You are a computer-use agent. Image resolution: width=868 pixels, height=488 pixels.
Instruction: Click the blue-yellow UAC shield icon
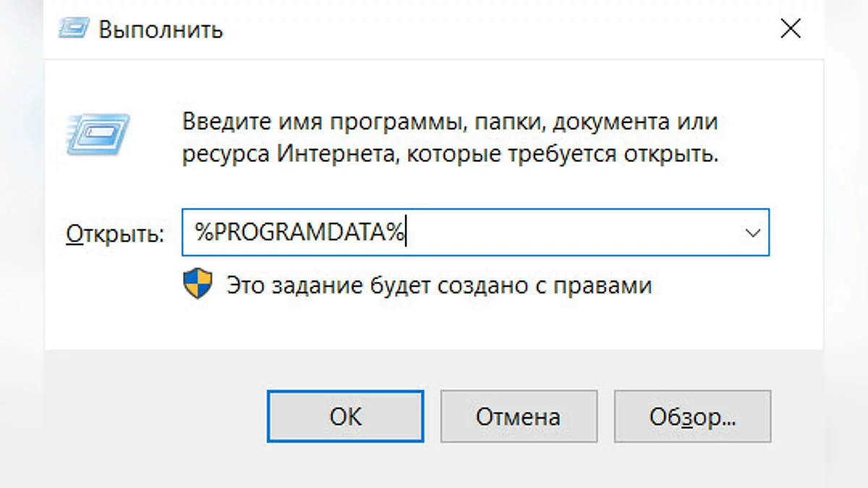point(197,284)
